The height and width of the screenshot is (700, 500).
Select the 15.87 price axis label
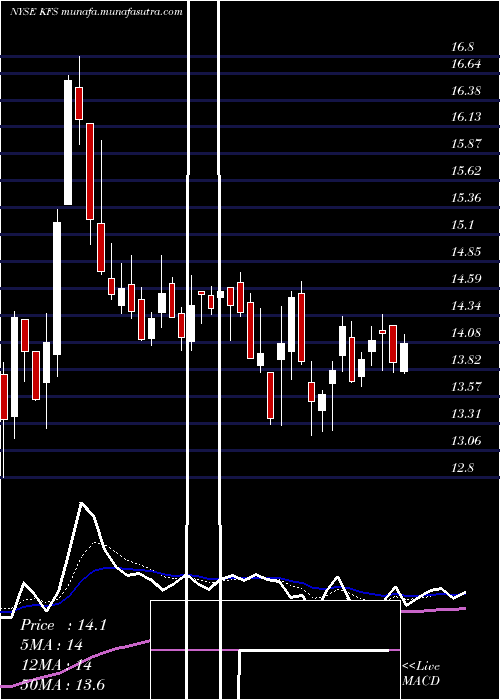coord(466,144)
